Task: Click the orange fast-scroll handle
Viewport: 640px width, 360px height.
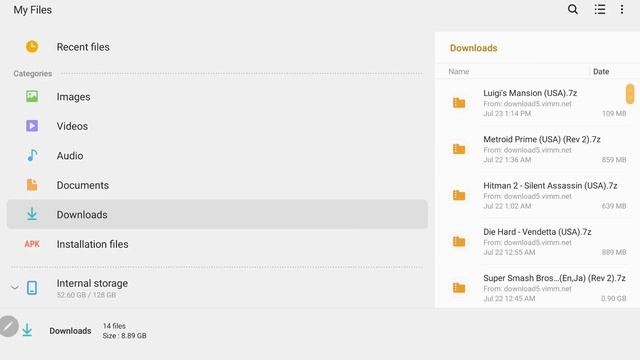Action: [630, 94]
